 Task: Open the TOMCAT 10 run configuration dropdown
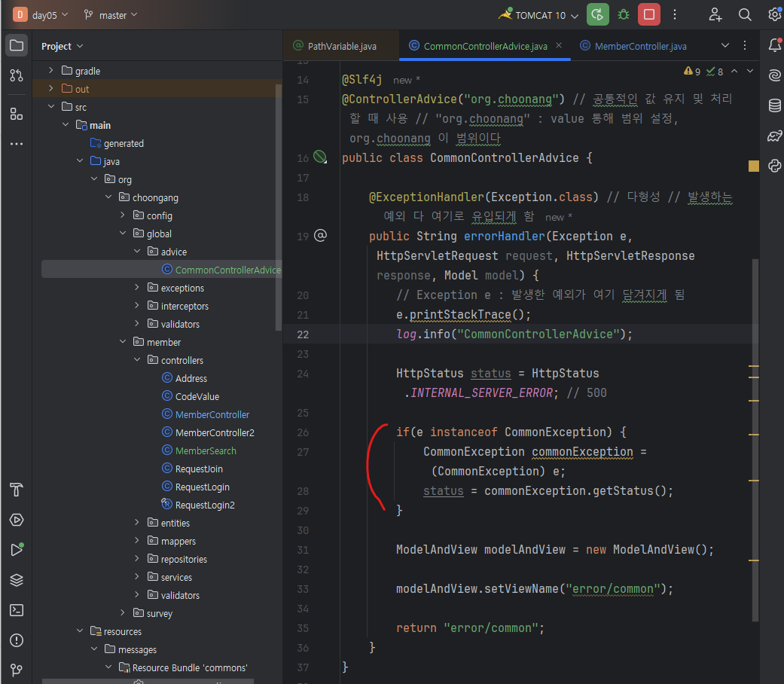pos(539,15)
